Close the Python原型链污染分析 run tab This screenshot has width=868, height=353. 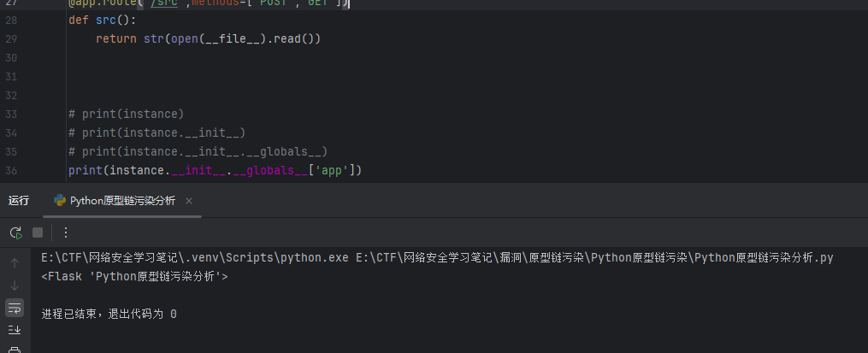(x=189, y=201)
